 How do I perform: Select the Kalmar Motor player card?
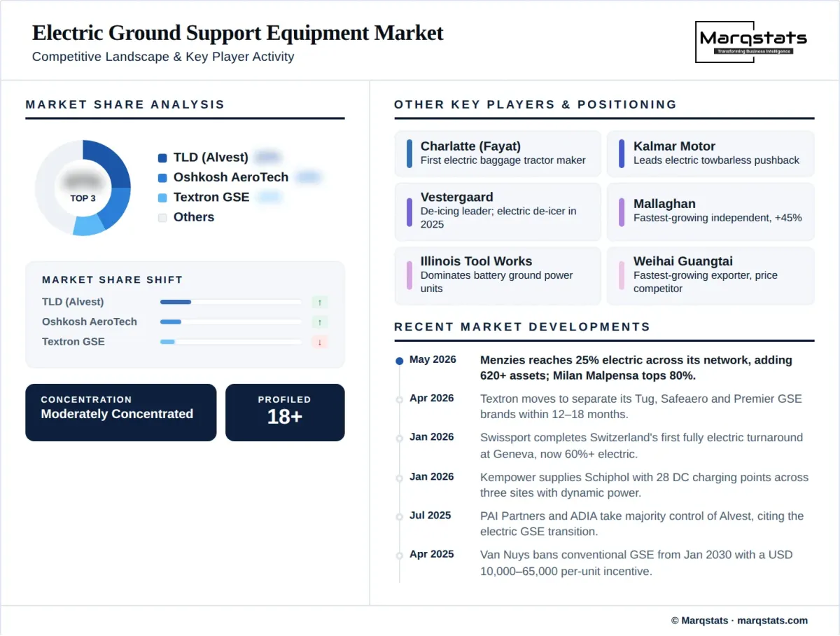click(710, 153)
